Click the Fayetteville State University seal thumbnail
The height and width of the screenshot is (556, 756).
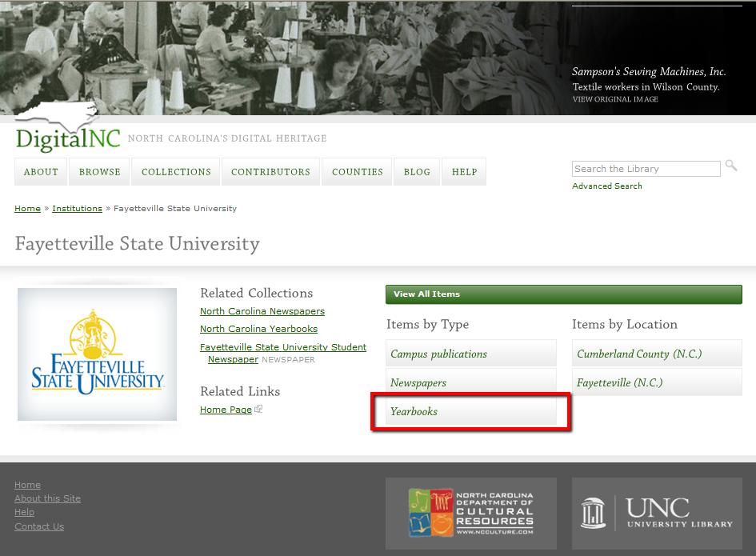point(97,354)
